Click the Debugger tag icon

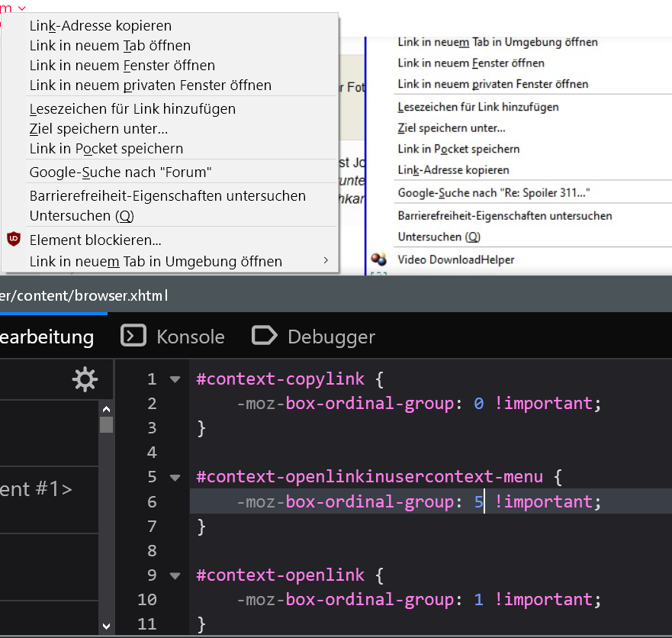click(264, 336)
